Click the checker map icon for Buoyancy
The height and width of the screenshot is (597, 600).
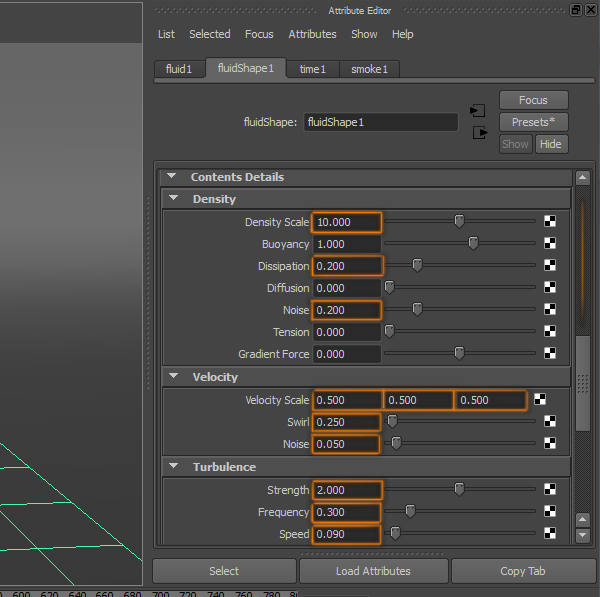tap(550, 244)
